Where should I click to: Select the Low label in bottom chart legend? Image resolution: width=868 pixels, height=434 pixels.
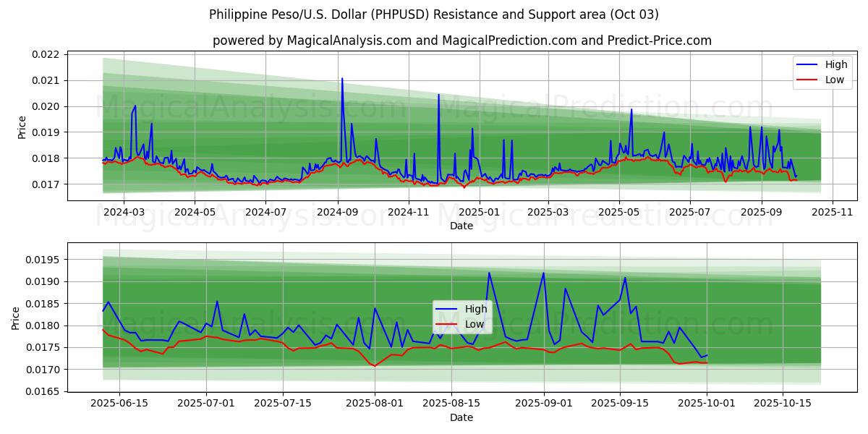[x=475, y=324]
